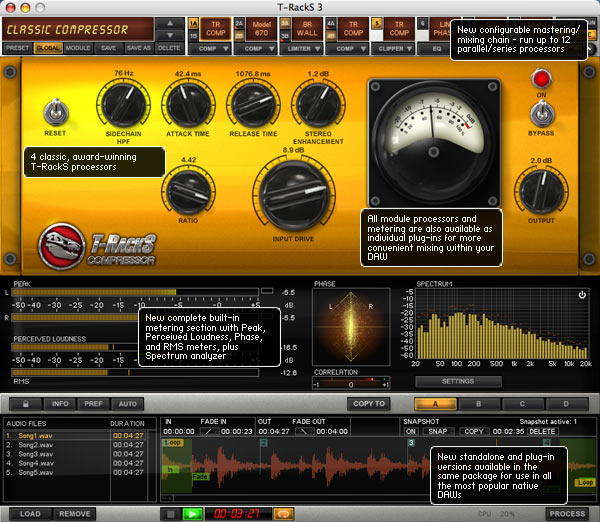The image size is (600, 522).
Task: Click the snapshot DELETE button
Action: click(x=542, y=431)
